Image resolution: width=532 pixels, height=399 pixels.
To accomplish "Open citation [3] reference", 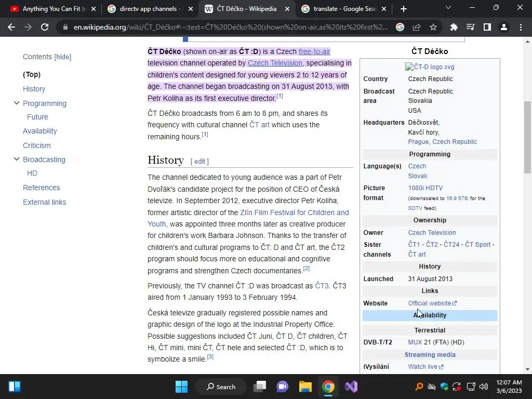I will pos(210,356).
